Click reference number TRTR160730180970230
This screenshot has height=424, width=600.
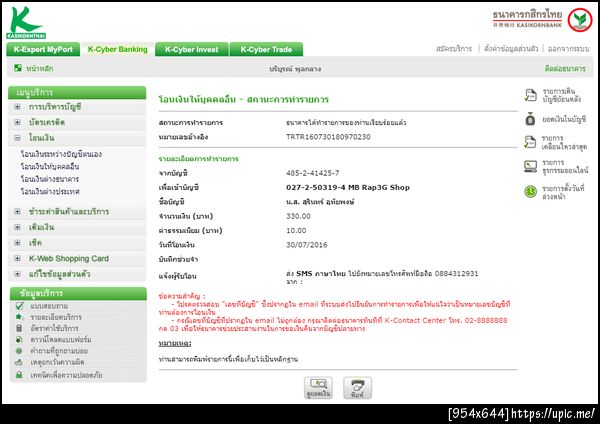click(328, 137)
